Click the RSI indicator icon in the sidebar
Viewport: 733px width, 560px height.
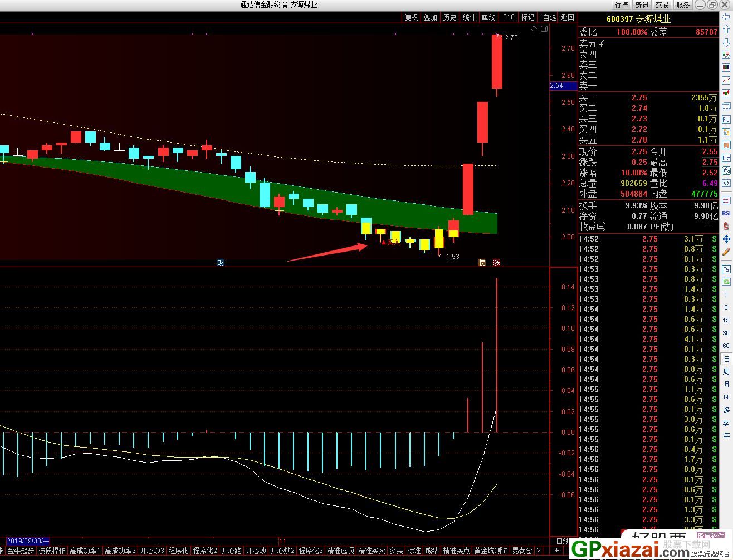tap(726, 213)
